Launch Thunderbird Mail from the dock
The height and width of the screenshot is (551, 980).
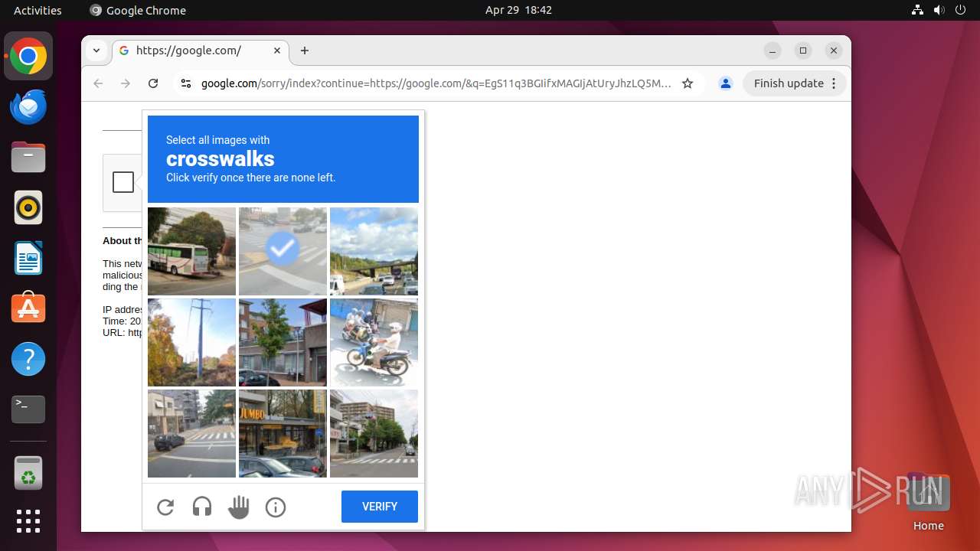[x=28, y=106]
